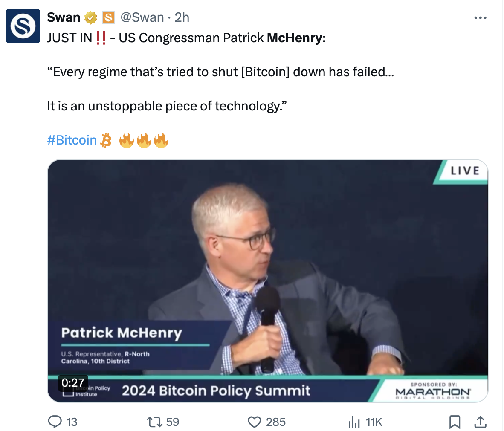The width and height of the screenshot is (504, 431).
Task: Open the #Bitcoin hashtag
Action: click(72, 140)
